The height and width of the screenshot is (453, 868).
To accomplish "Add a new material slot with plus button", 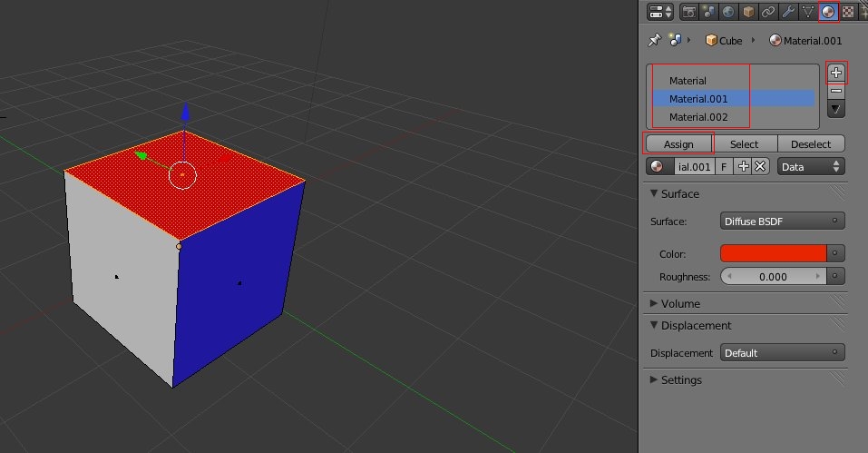I will coord(836,73).
